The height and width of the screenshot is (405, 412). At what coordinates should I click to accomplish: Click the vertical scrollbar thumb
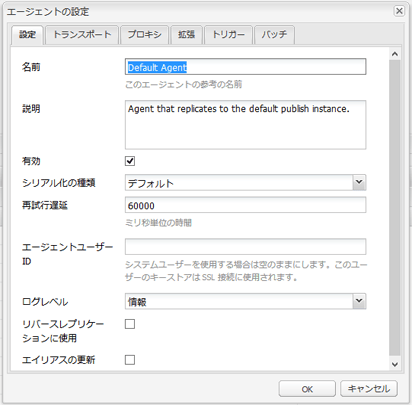click(x=395, y=207)
